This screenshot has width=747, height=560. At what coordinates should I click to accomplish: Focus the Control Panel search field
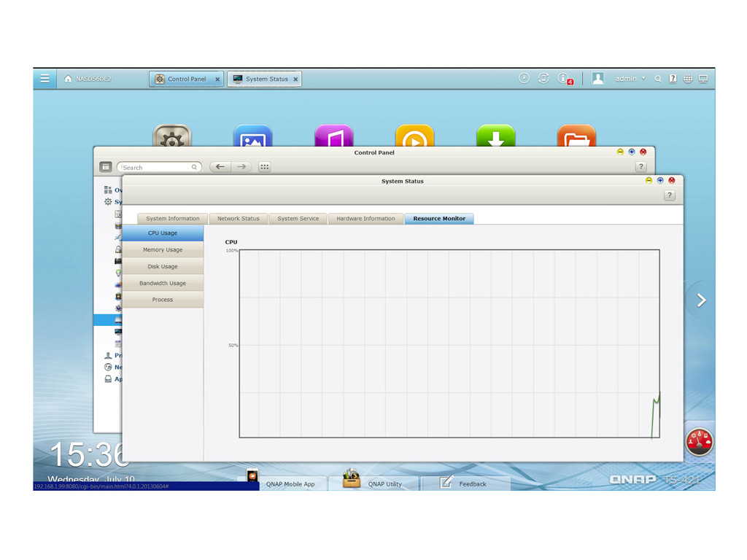point(159,167)
